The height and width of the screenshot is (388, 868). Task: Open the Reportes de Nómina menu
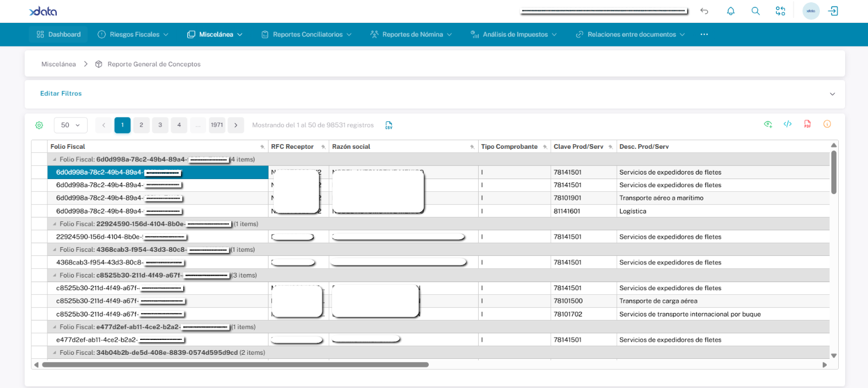point(411,34)
